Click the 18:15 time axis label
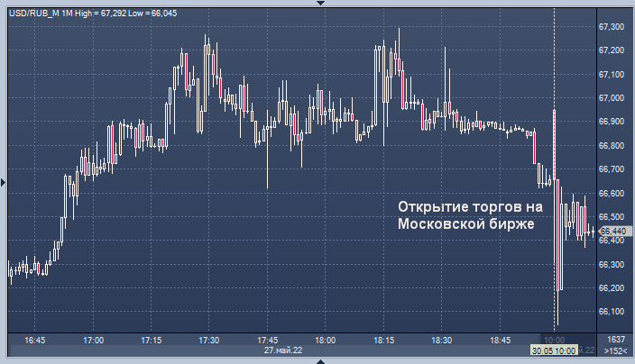Screen dimensions: 635x364 tap(384, 340)
